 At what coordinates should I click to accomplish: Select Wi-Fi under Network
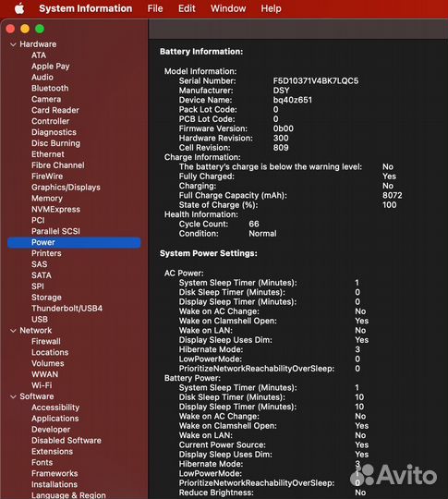(42, 385)
